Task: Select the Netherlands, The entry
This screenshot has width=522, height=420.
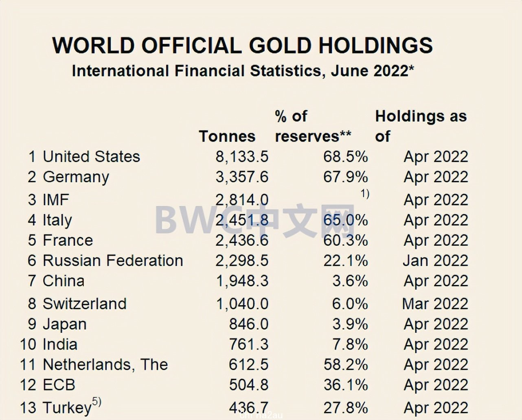Action: pos(105,365)
